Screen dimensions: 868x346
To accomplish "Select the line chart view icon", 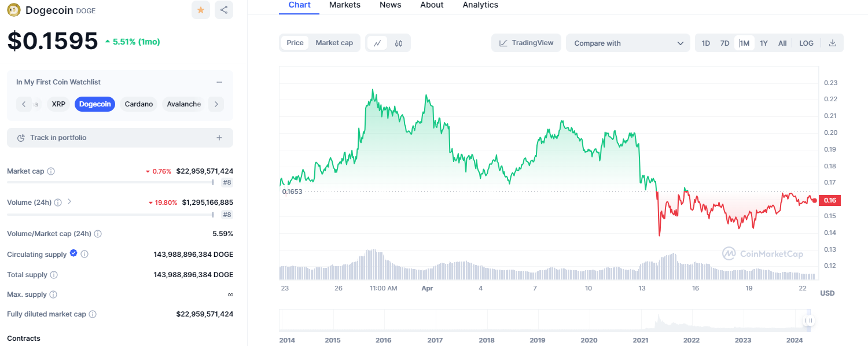I will click(377, 43).
